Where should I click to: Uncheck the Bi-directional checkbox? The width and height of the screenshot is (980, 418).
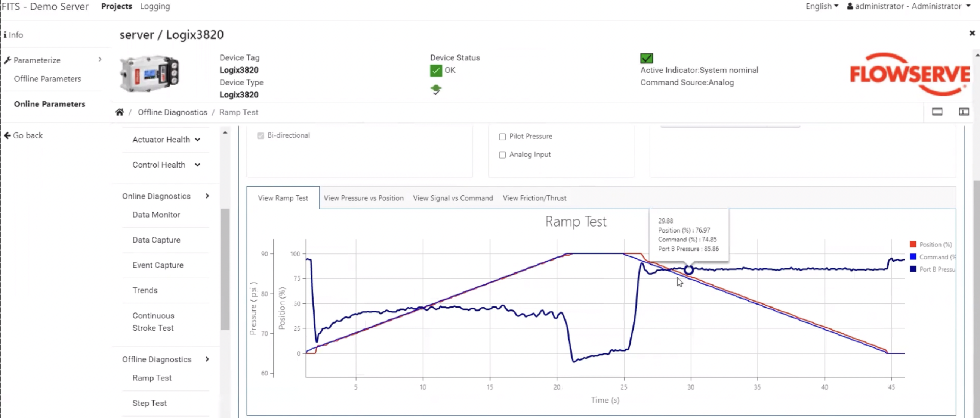(x=260, y=135)
